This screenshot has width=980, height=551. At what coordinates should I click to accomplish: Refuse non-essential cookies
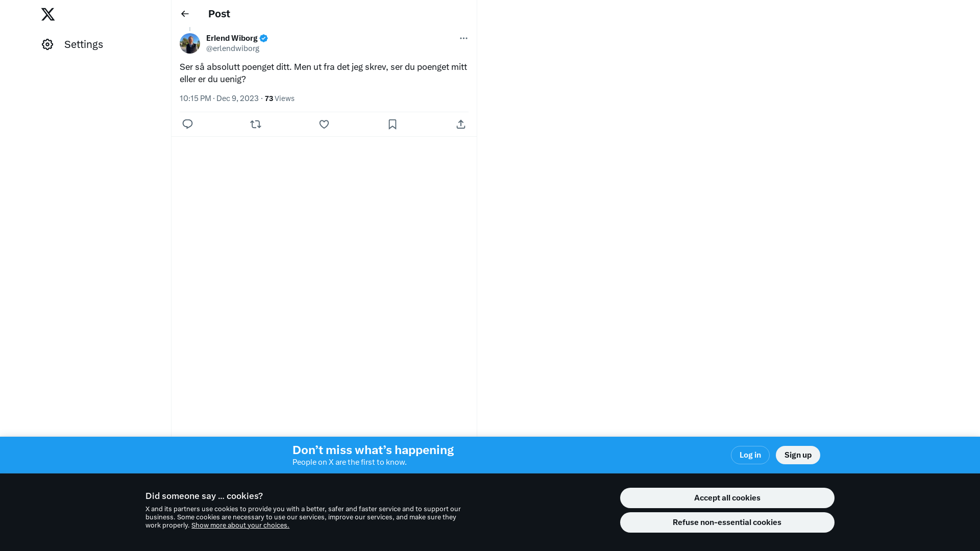(727, 522)
